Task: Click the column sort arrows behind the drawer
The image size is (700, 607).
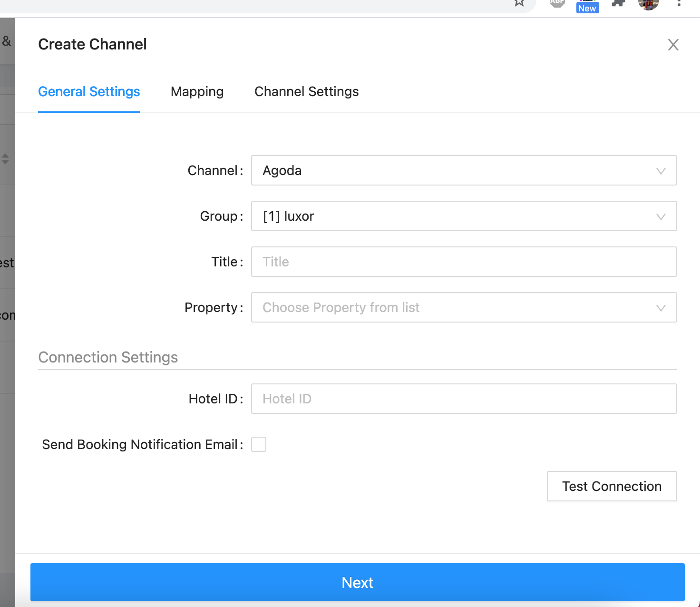Action: (5, 159)
